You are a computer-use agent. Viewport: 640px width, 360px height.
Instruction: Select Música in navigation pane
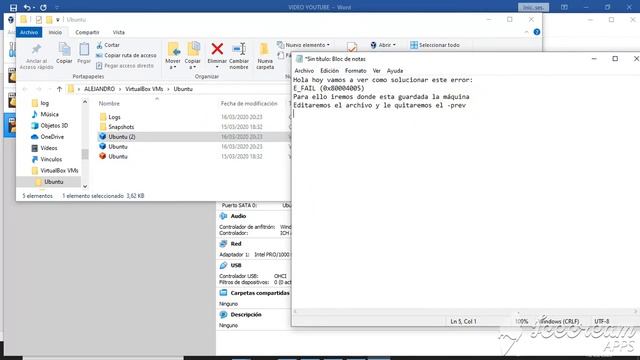(49, 114)
